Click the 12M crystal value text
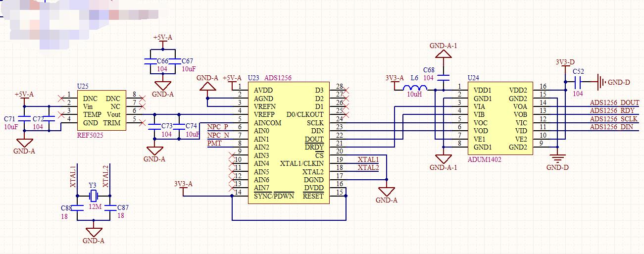This screenshot has height=254, width=644. pyautogui.click(x=95, y=206)
